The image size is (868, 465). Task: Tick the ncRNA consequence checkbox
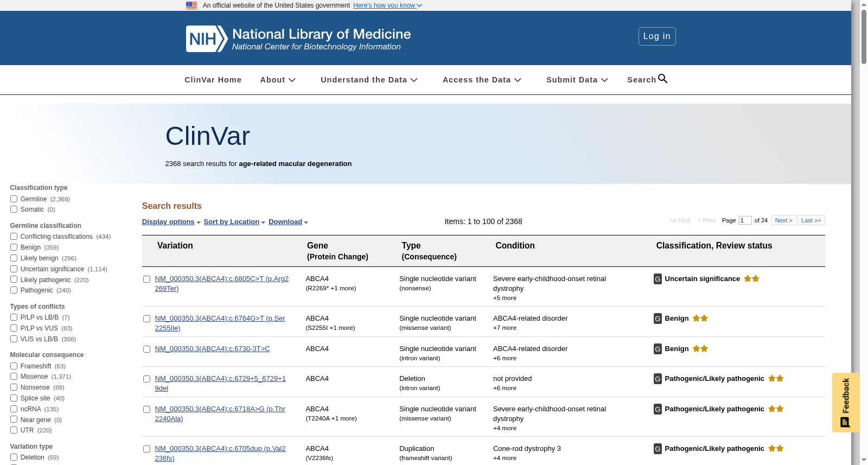[14, 409]
